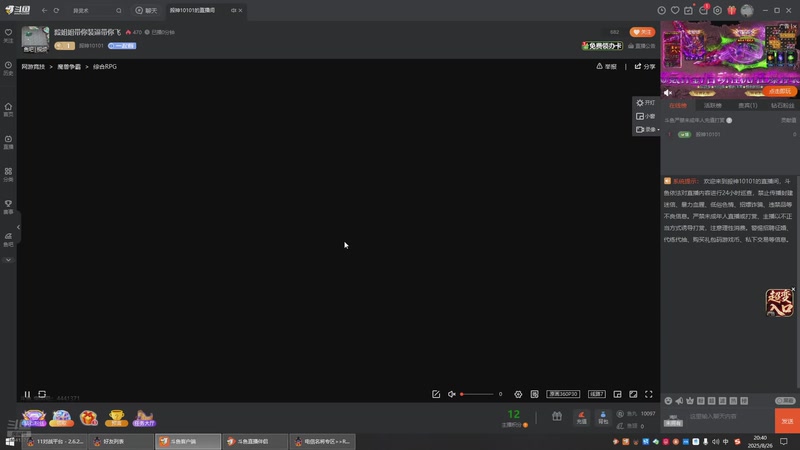Report stream via 举报 icon
800x450 pixels.
(607, 66)
